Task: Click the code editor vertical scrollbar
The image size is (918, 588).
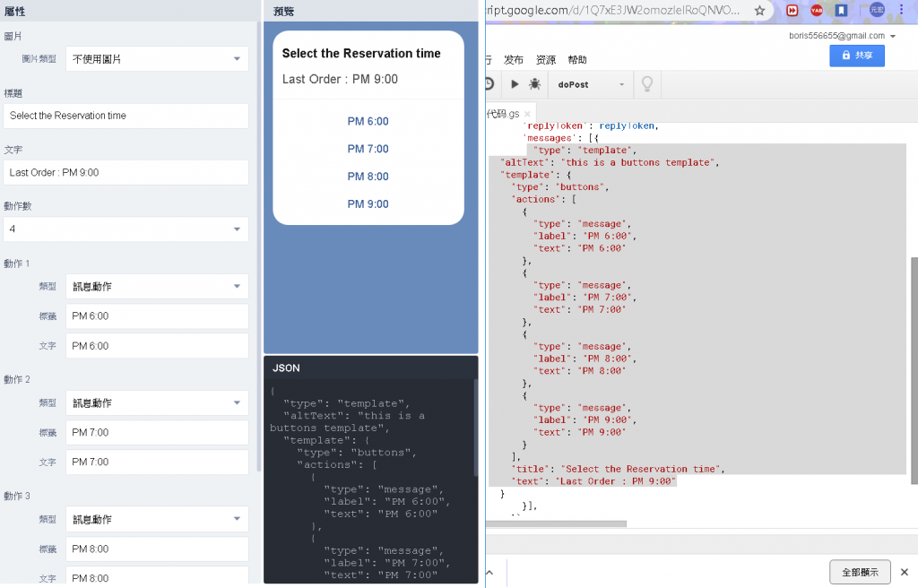Action: coord(914,370)
